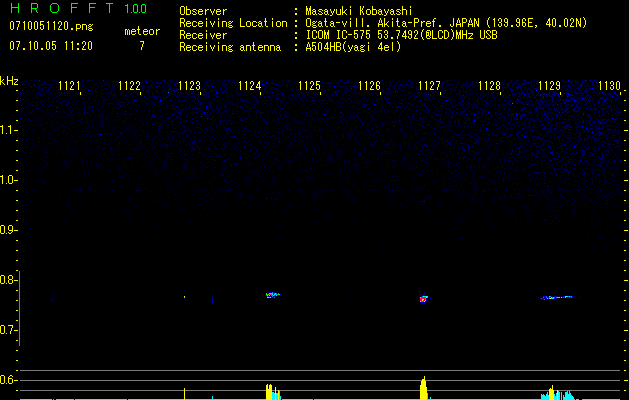Click the meteor count label
This screenshot has width=629, height=400.
(x=142, y=31)
